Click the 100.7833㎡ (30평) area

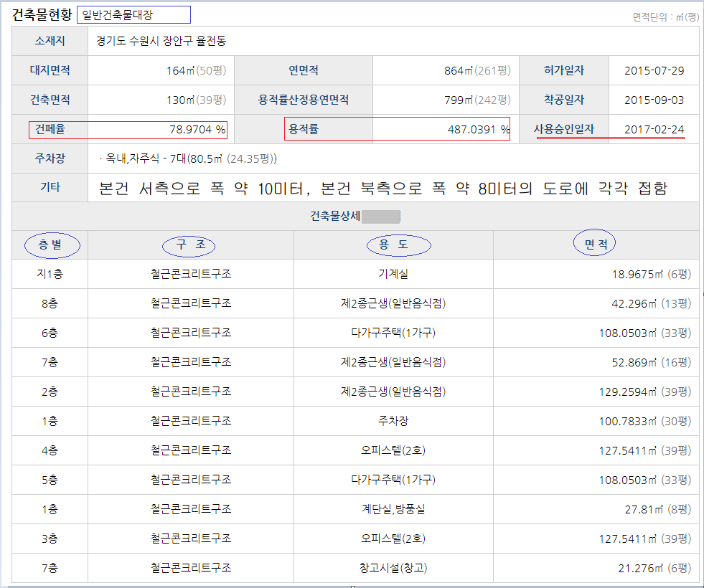pos(644,421)
